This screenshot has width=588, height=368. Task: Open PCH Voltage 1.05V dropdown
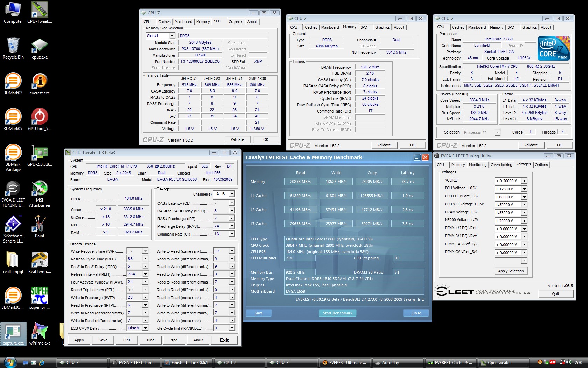pos(524,189)
